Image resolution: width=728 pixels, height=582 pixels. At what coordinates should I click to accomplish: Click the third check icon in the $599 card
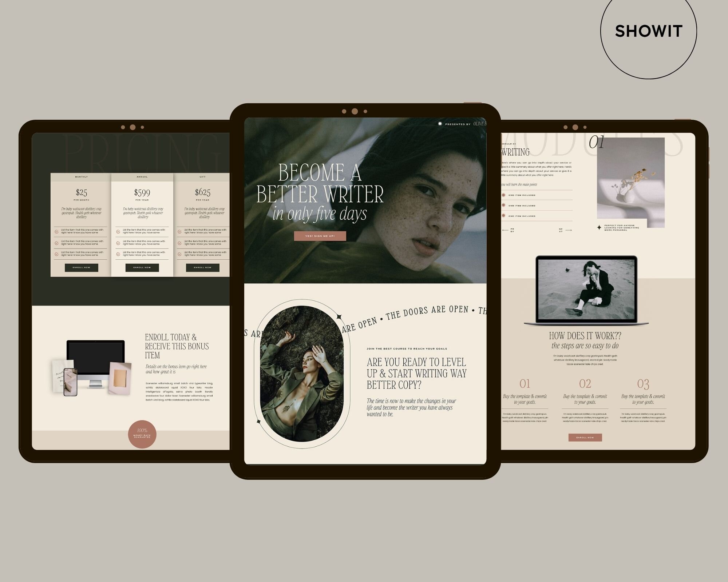click(x=118, y=254)
